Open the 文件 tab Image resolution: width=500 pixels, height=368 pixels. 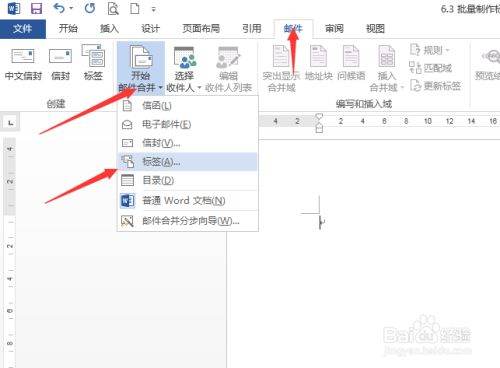click(23, 29)
